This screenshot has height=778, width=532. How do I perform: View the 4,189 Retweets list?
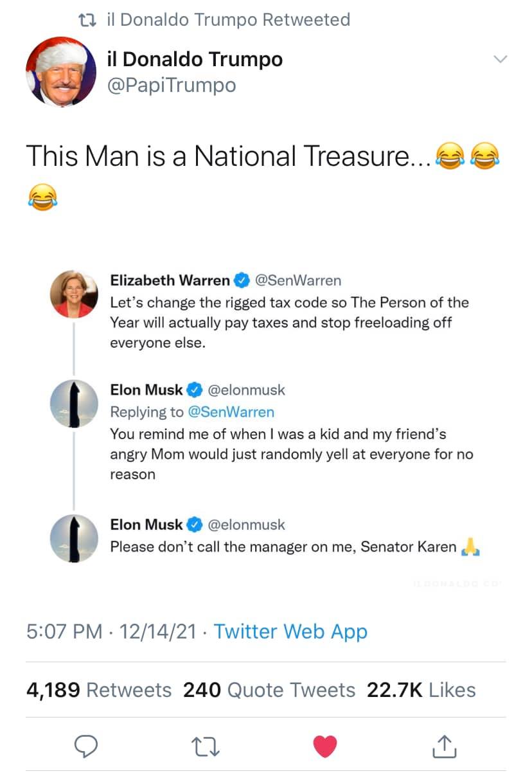[x=99, y=690]
